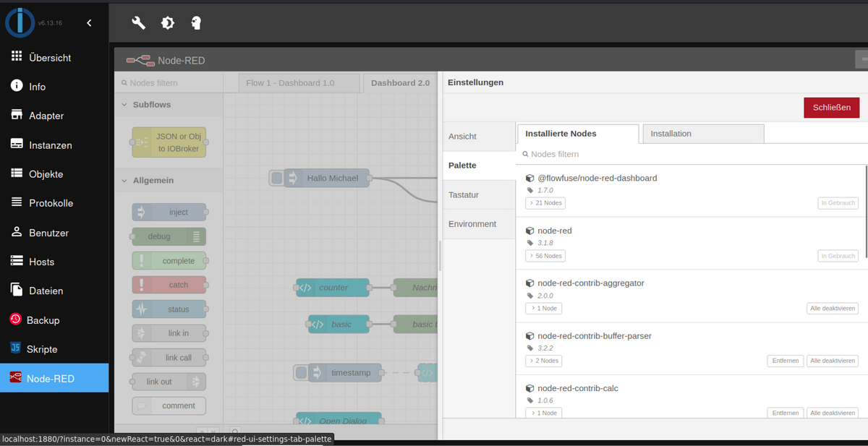This screenshot has width=868, height=446.
Task: Click 'Alle deaktivieren' for node-red-contrib-aggregator
Action: [833, 309]
